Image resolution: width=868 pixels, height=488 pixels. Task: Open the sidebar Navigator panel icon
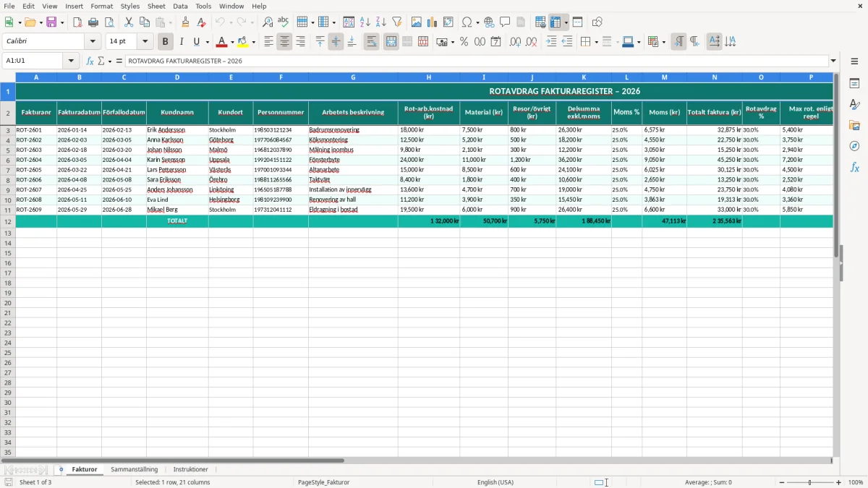(x=854, y=146)
